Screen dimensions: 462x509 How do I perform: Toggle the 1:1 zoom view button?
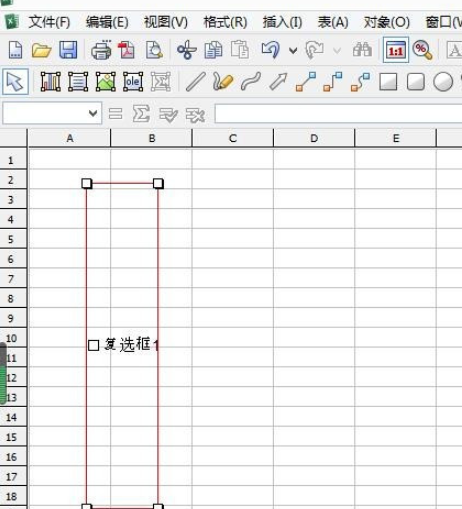point(396,50)
